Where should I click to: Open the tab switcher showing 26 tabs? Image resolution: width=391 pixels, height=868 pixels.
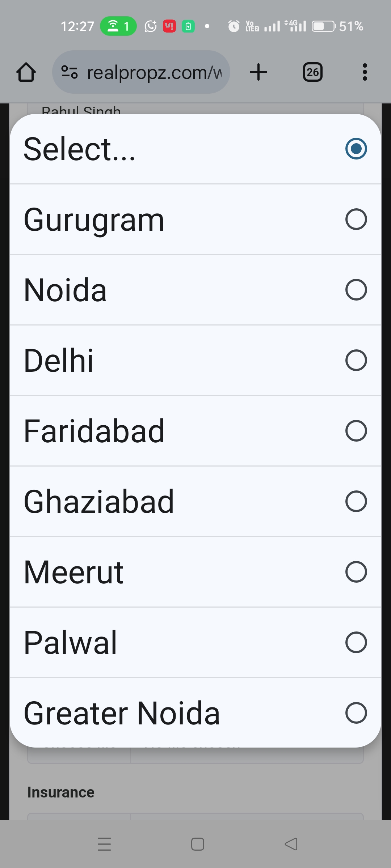tap(312, 72)
